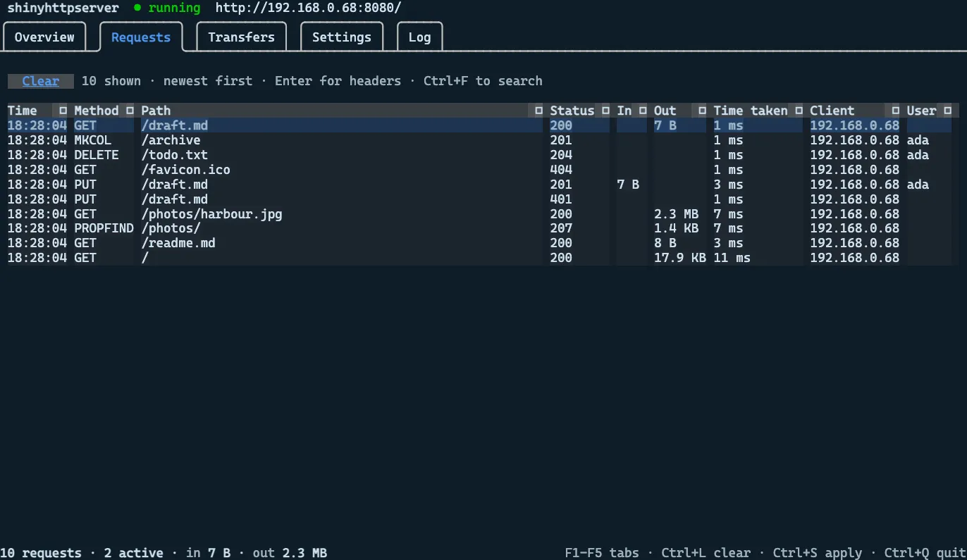This screenshot has width=967, height=560.
Task: Show the Log tab
Action: point(419,37)
